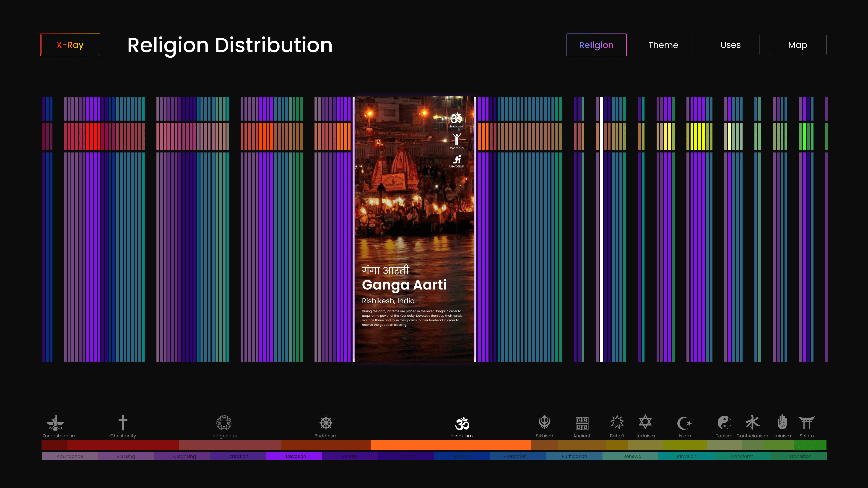Select the Islam crescent icon
Screen dimensions: 868x488
(x=684, y=423)
